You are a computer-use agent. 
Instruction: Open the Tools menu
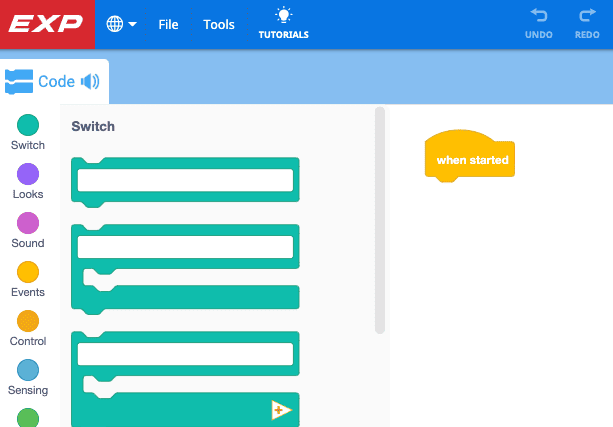pyautogui.click(x=220, y=24)
